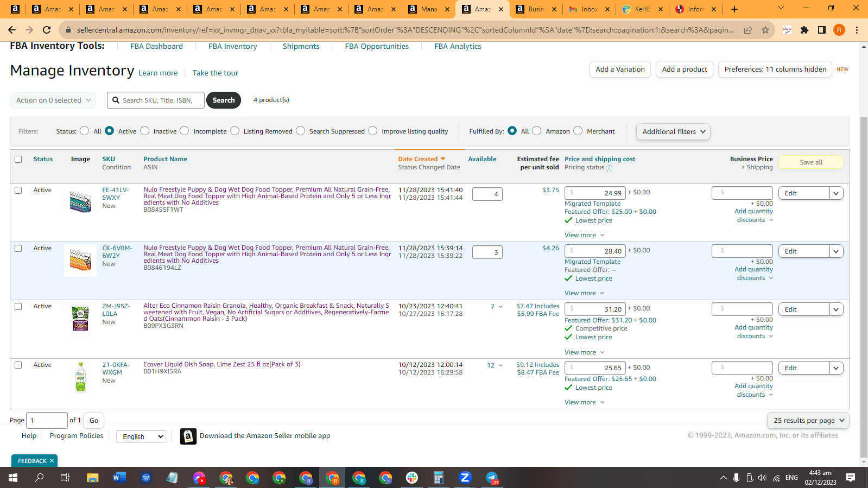Select Fulfilled By Amazon radio button
This screenshot has width=868, height=488.
click(537, 131)
